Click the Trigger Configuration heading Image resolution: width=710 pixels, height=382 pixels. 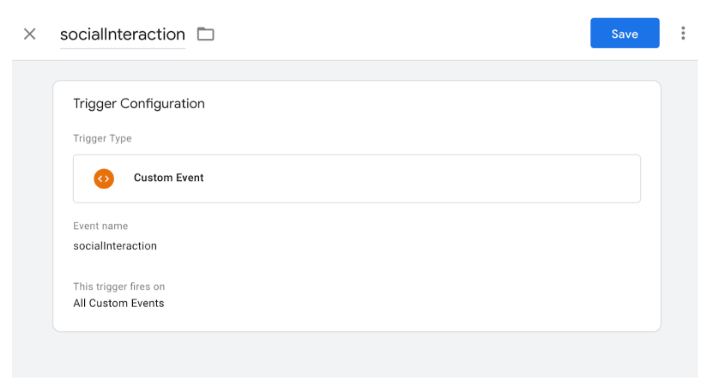139,104
